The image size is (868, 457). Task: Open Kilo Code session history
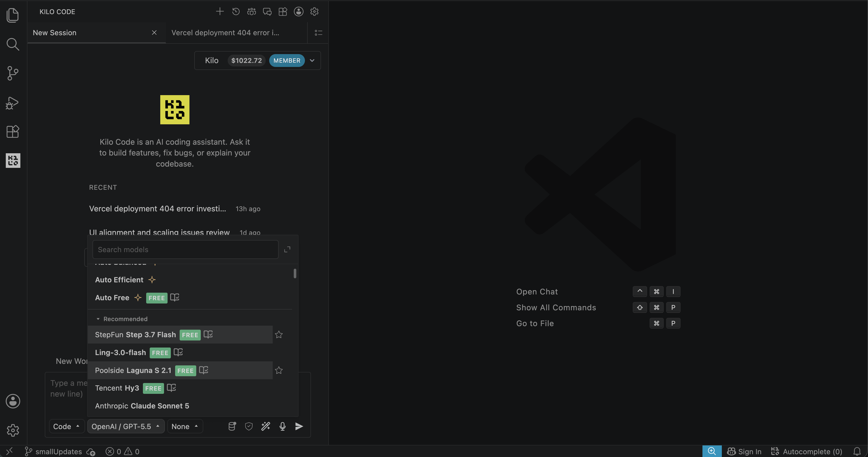236,12
